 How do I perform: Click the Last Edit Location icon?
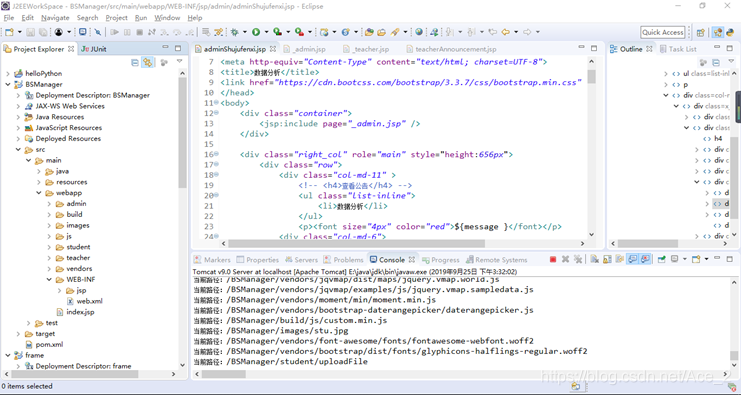tap(493, 32)
